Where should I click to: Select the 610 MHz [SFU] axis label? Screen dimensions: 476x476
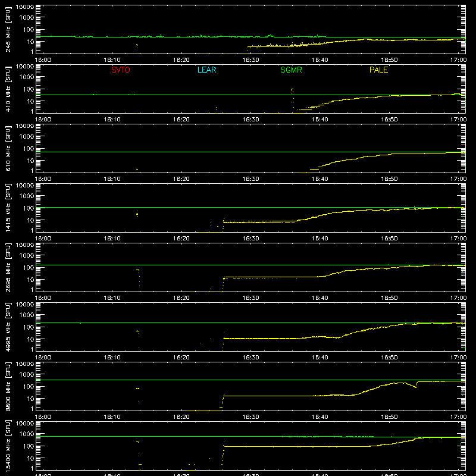pyautogui.click(x=8, y=148)
